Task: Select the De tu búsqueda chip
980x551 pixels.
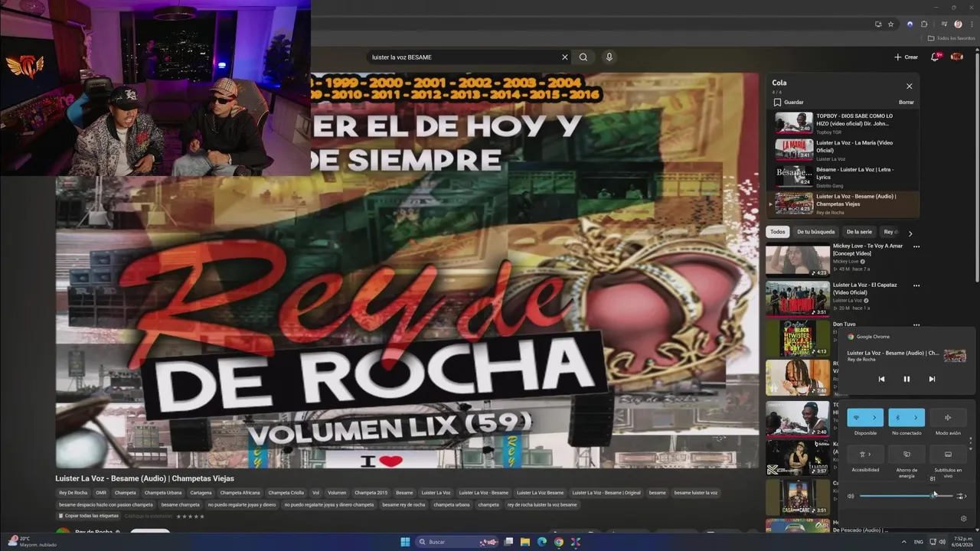Action: click(x=815, y=232)
